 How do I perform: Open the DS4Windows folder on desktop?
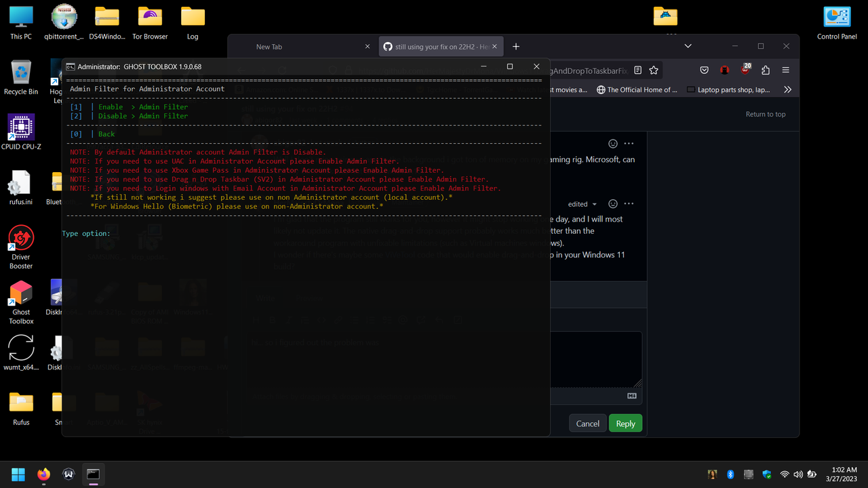[x=107, y=22]
